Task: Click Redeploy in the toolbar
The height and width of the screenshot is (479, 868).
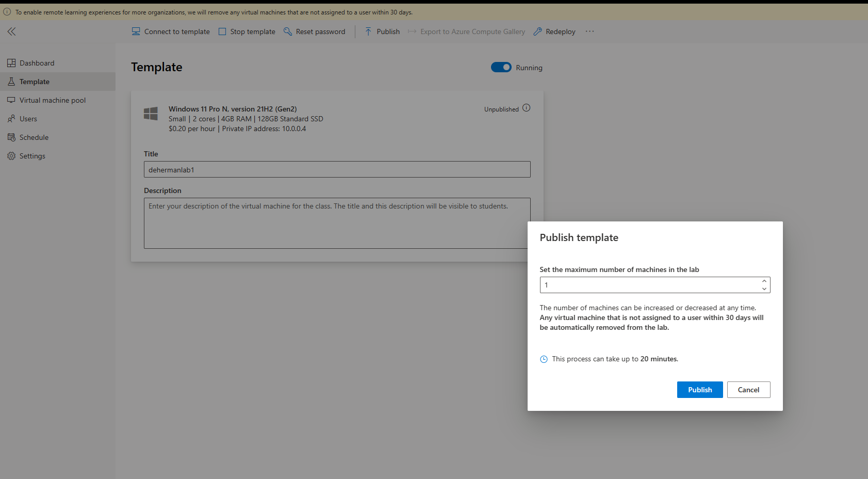Action: pyautogui.click(x=554, y=31)
